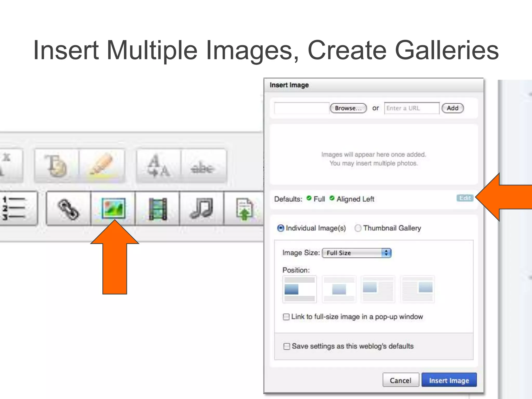Click the Add URL button

453,108
